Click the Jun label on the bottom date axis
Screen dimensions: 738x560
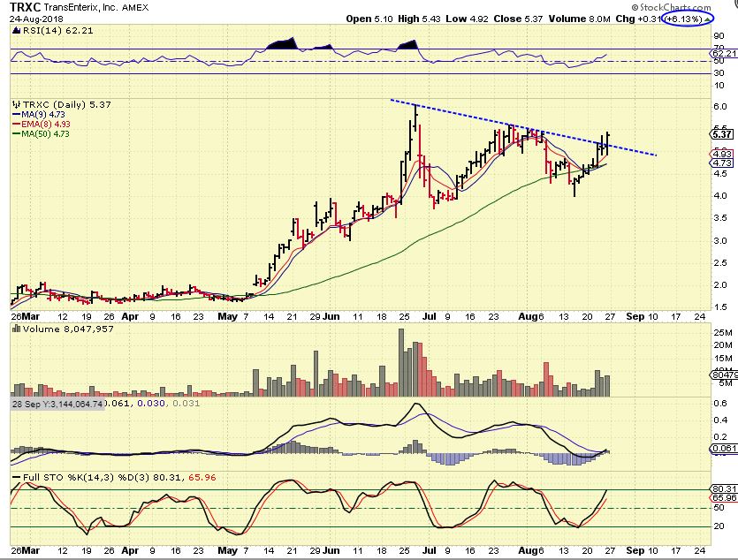[x=331, y=550]
